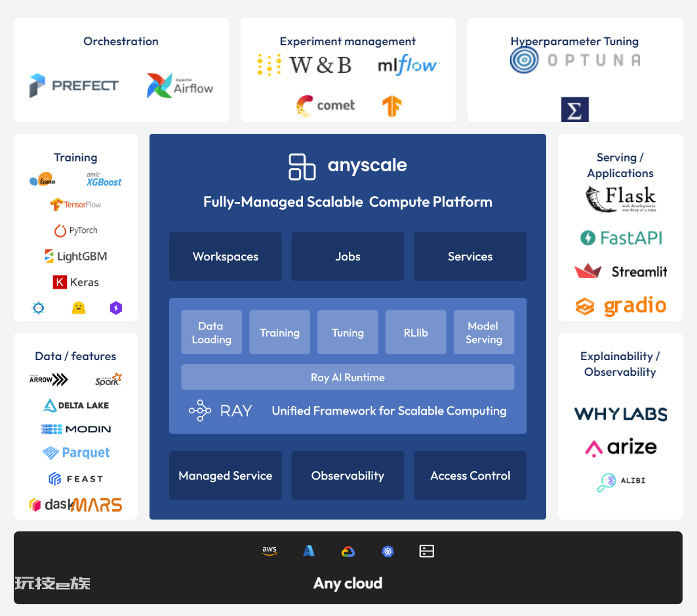Click the Serving / Applications heading
Viewport: 697px width, 616px height.
pos(620,165)
